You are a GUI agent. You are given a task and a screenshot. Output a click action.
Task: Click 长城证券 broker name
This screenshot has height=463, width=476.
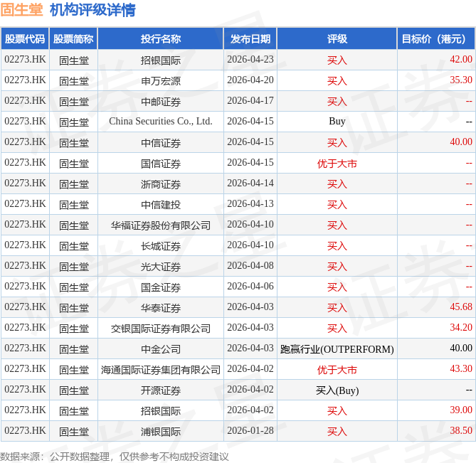[x=161, y=246]
